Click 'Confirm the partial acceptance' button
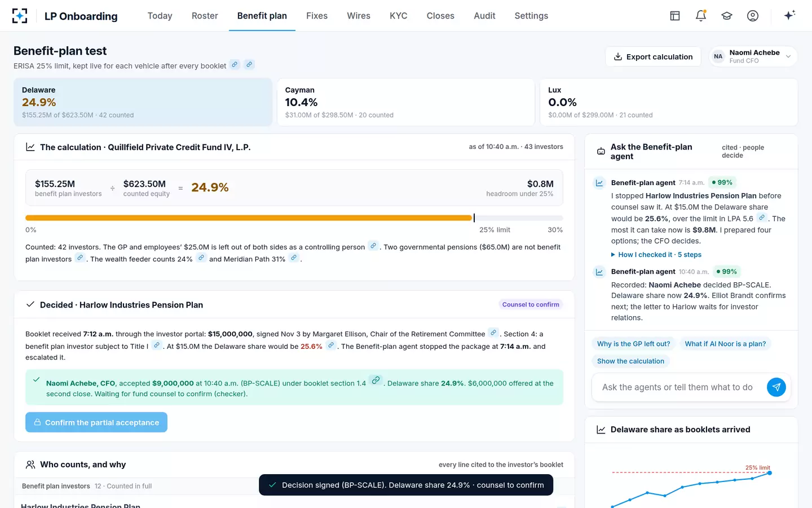This screenshot has width=812, height=508. pos(96,422)
